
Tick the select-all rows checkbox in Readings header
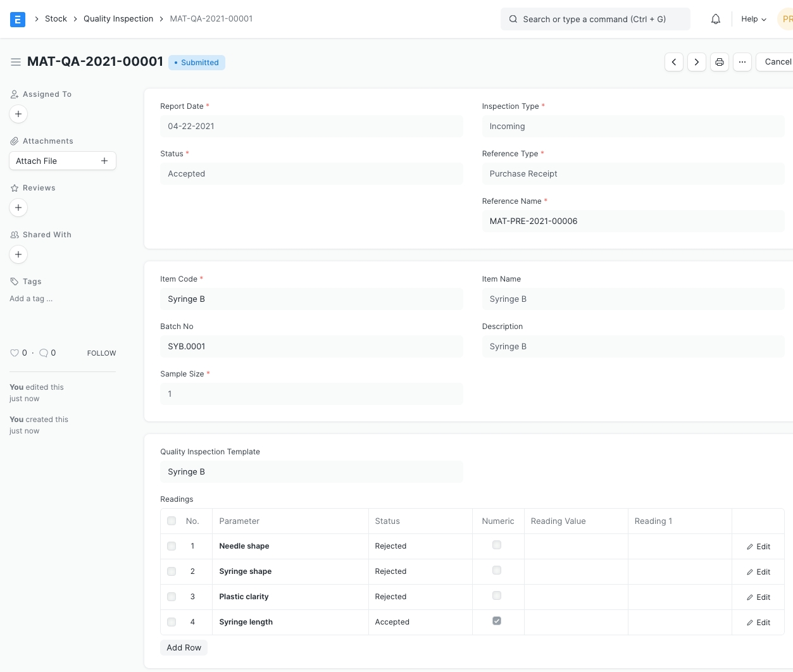coord(172,521)
